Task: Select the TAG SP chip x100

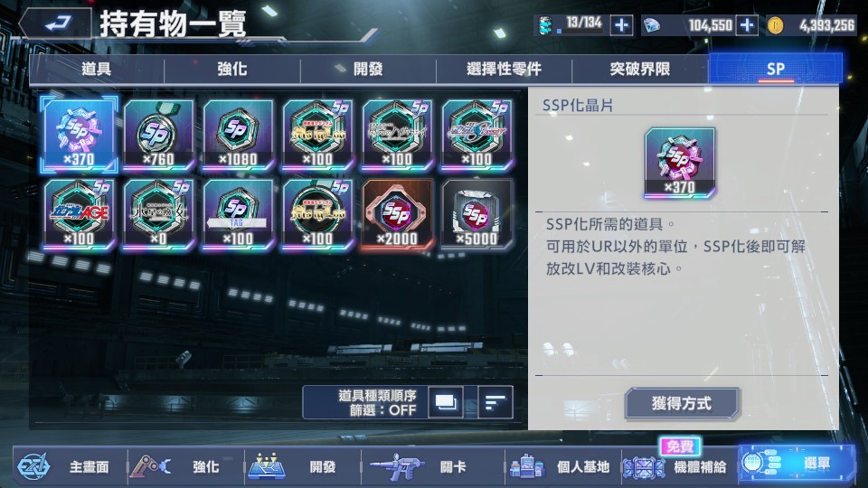Action: (238, 214)
